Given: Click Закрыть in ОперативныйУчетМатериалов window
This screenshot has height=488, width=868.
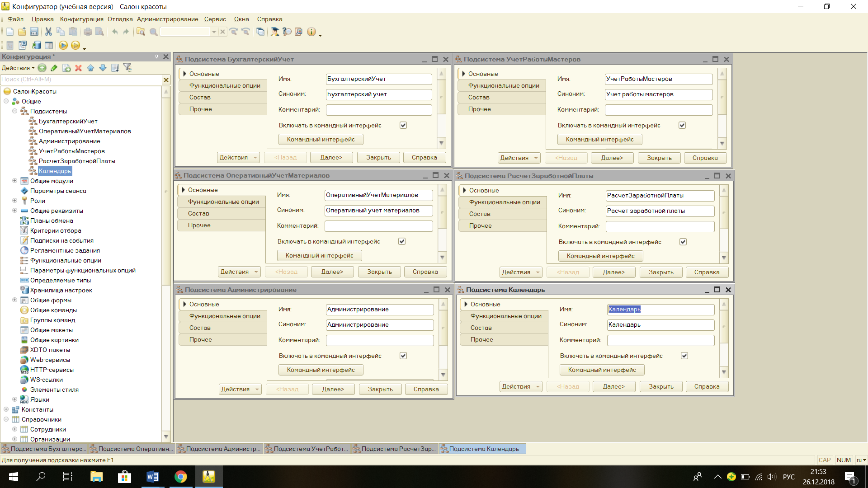Looking at the screenshot, I should [x=379, y=272].
